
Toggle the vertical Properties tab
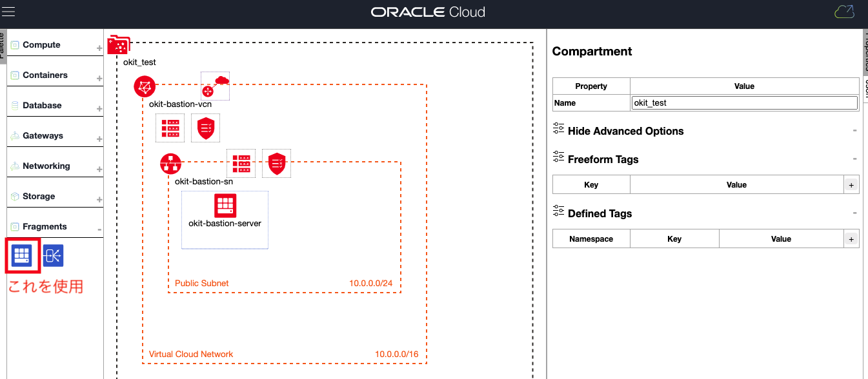(865, 52)
